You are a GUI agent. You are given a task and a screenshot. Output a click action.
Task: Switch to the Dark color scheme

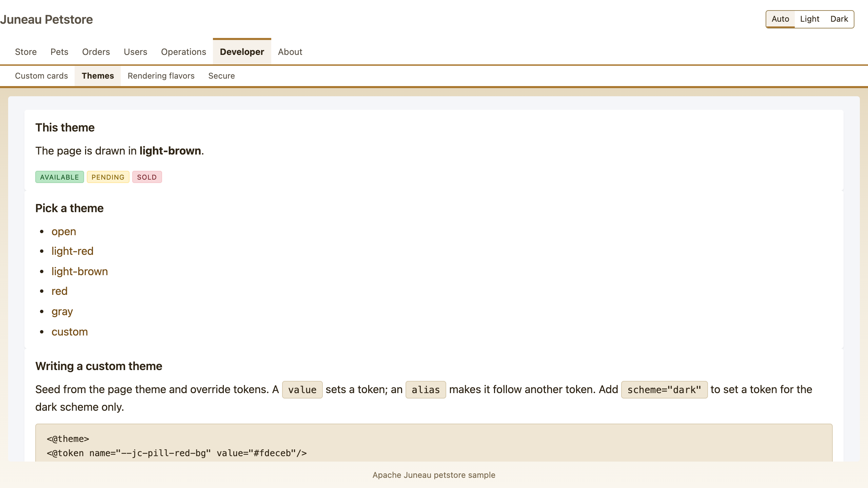(839, 19)
